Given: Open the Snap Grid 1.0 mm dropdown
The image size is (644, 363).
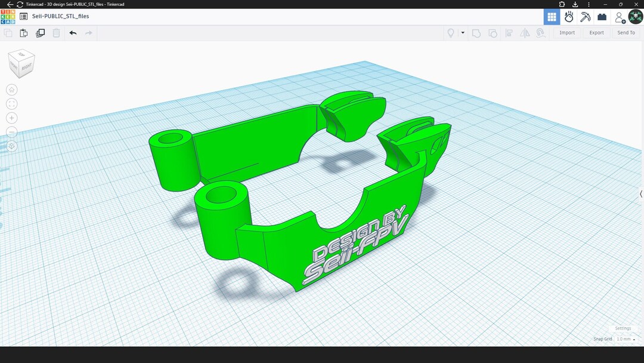Looking at the screenshot, I should point(624,339).
